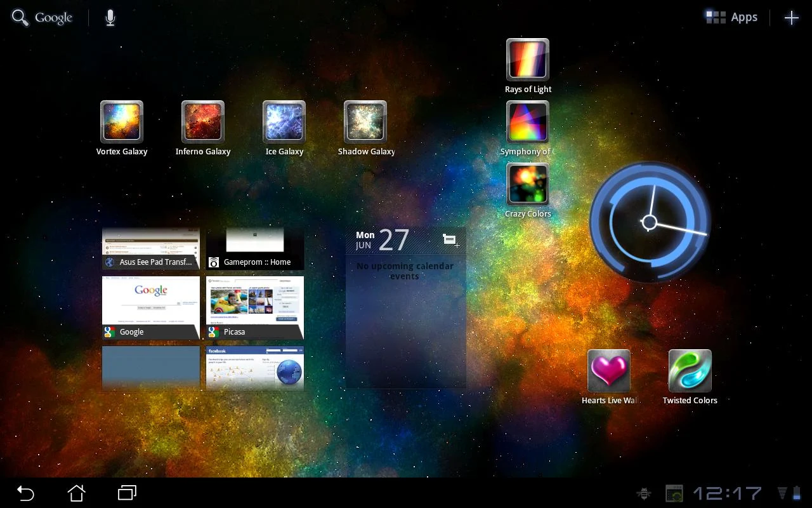Viewport: 812px width, 508px height.
Task: Open the Apps drawer
Action: (x=732, y=18)
